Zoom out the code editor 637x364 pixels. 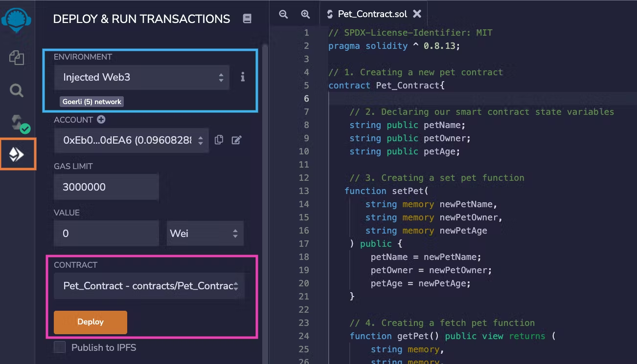pyautogui.click(x=283, y=14)
